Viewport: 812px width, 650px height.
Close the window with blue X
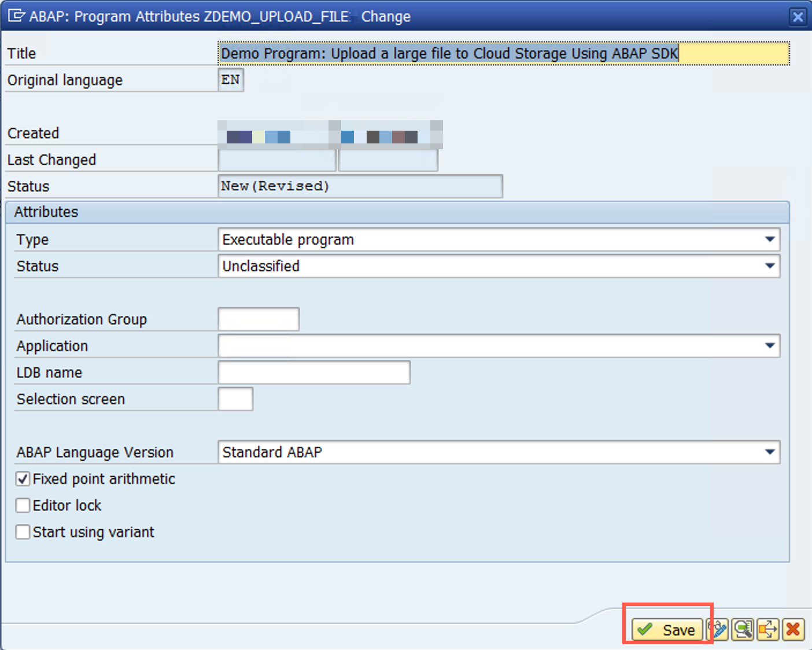pyautogui.click(x=798, y=16)
